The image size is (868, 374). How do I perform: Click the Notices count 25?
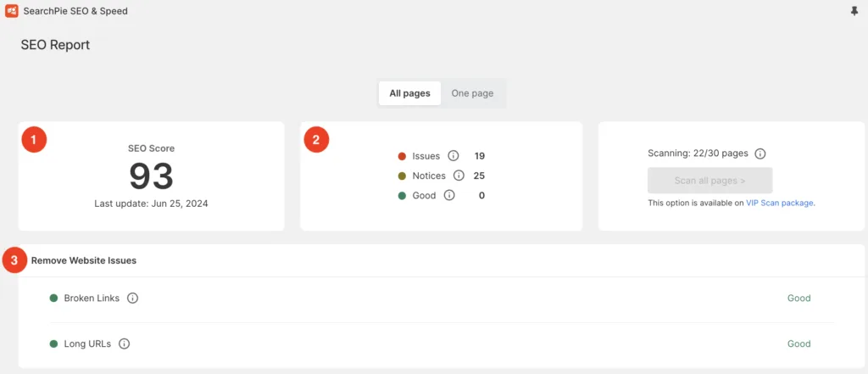point(480,176)
